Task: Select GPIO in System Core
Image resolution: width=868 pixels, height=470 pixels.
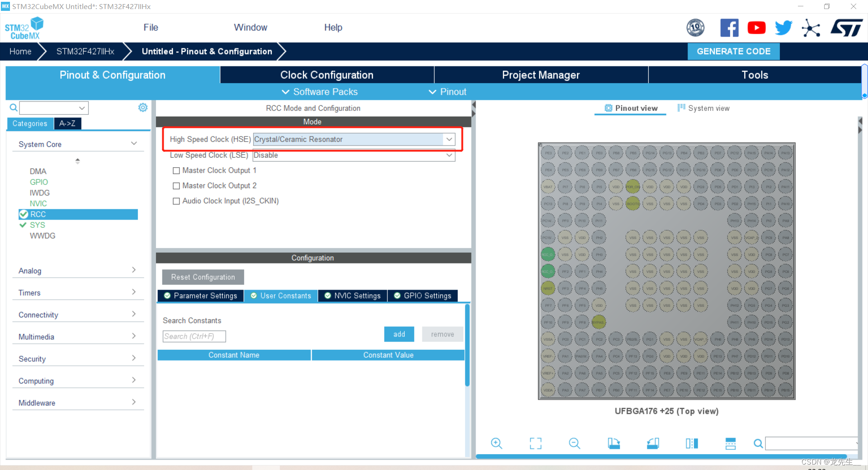Action: click(39, 182)
